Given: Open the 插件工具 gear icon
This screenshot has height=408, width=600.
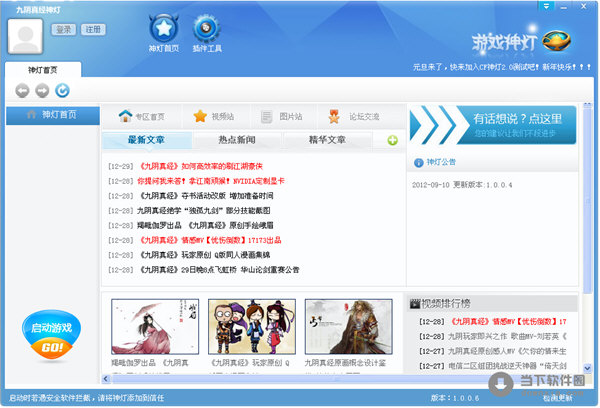Looking at the screenshot, I should [x=206, y=28].
